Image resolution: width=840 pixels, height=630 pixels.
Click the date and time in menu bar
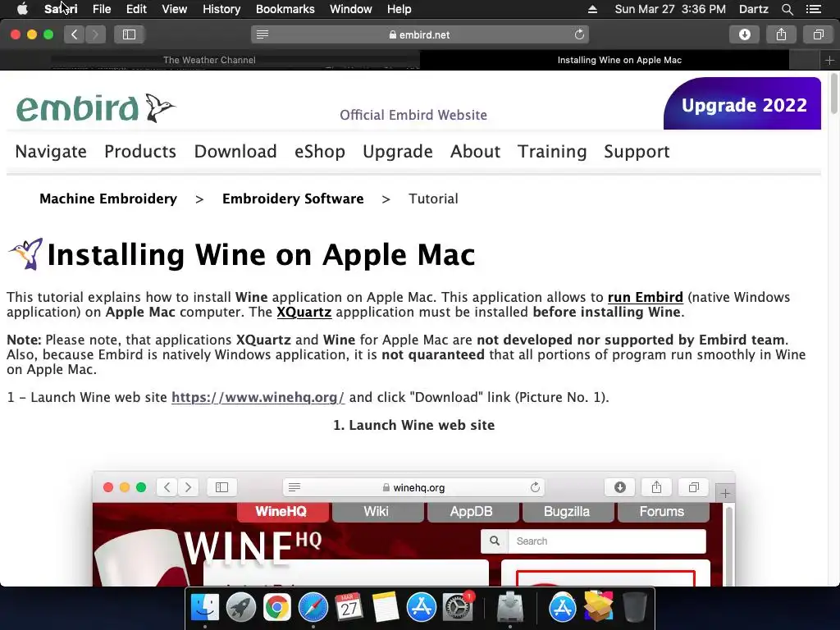pyautogui.click(x=670, y=9)
